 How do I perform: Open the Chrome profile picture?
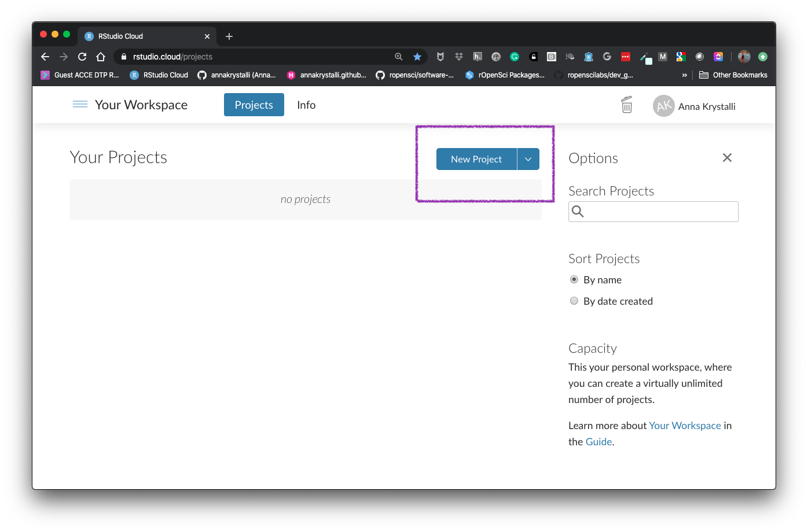(744, 57)
